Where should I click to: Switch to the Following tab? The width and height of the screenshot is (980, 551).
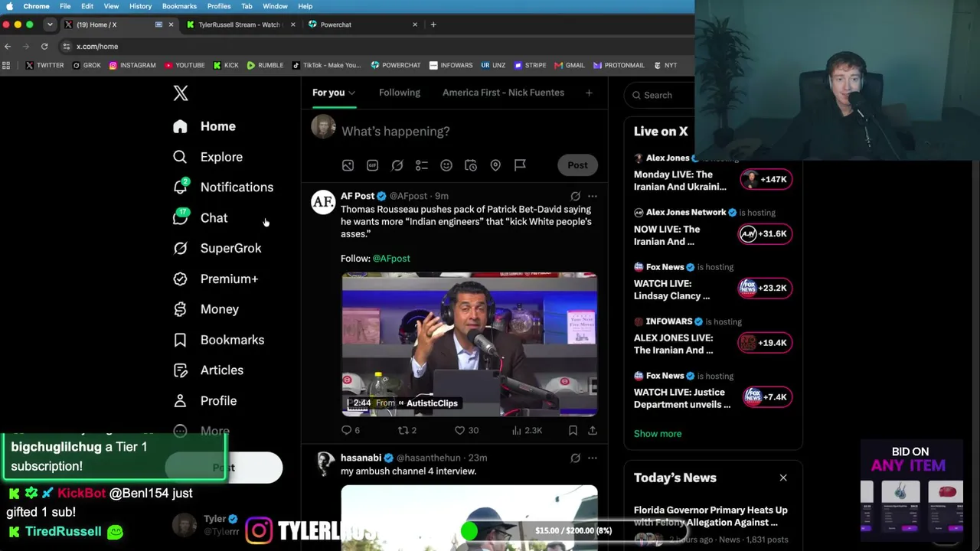pyautogui.click(x=400, y=93)
